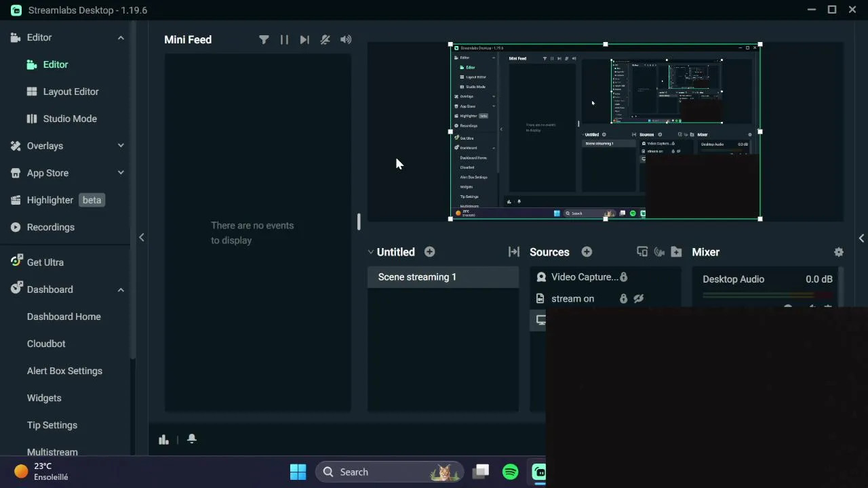Mute event alerts with the bell-slash icon
Image resolution: width=868 pixels, height=488 pixels.
(325, 40)
